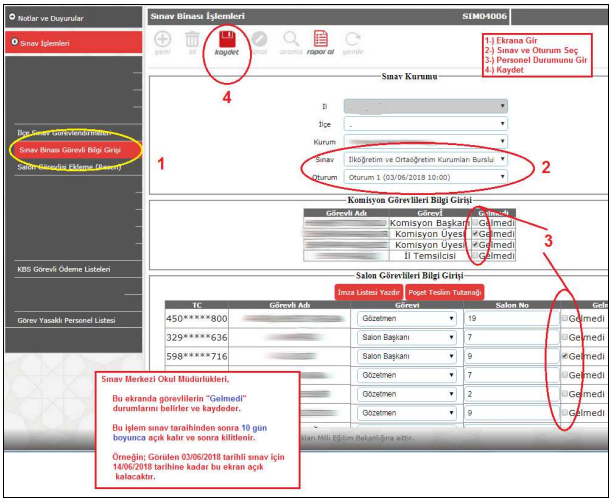
Task: Tick 'Gelmedi' for Gözetmen in salon 7
Action: 565,375
